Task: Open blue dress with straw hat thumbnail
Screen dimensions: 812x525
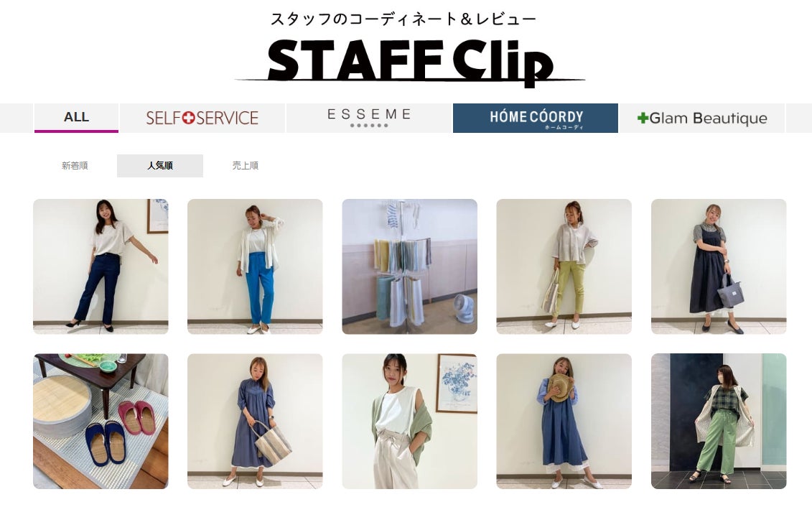Action: click(x=564, y=422)
